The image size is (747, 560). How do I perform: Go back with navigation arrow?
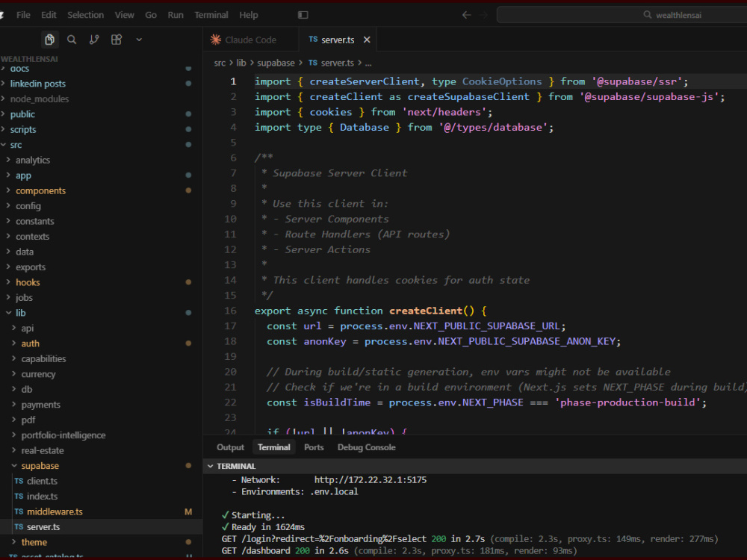pyautogui.click(x=466, y=15)
